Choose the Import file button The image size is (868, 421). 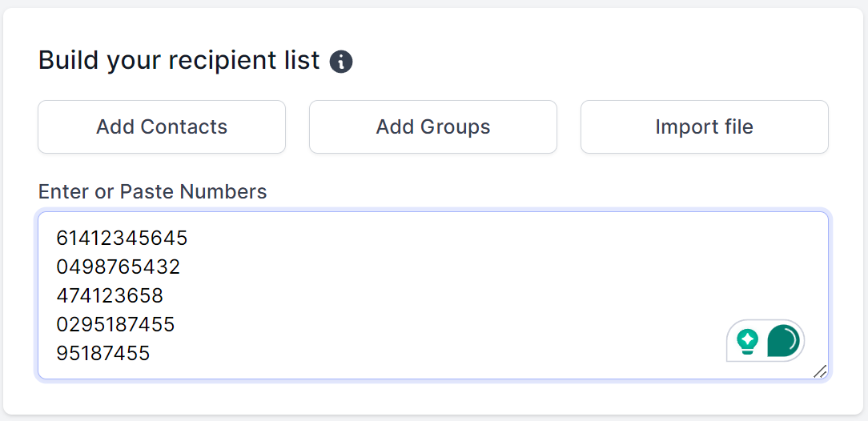pyautogui.click(x=704, y=126)
